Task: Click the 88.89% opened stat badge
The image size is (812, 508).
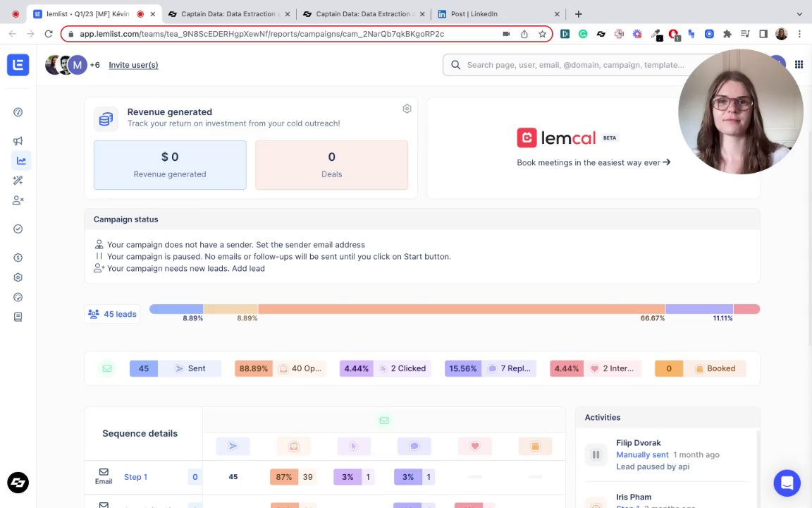Action: 280,368
